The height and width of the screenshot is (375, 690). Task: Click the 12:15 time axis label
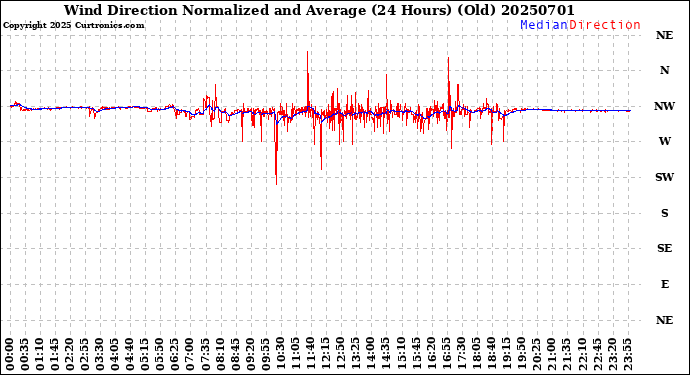[326, 355]
